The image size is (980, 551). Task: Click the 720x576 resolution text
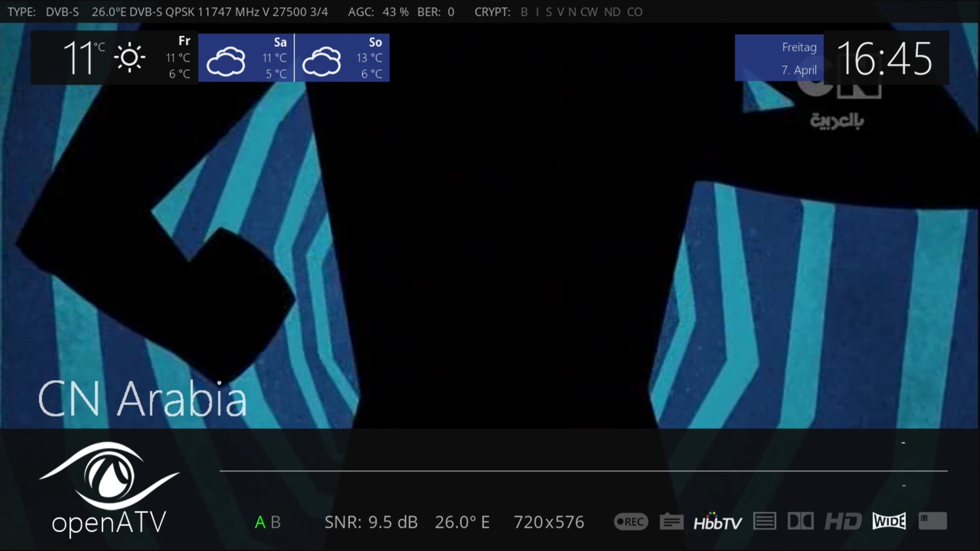(549, 522)
